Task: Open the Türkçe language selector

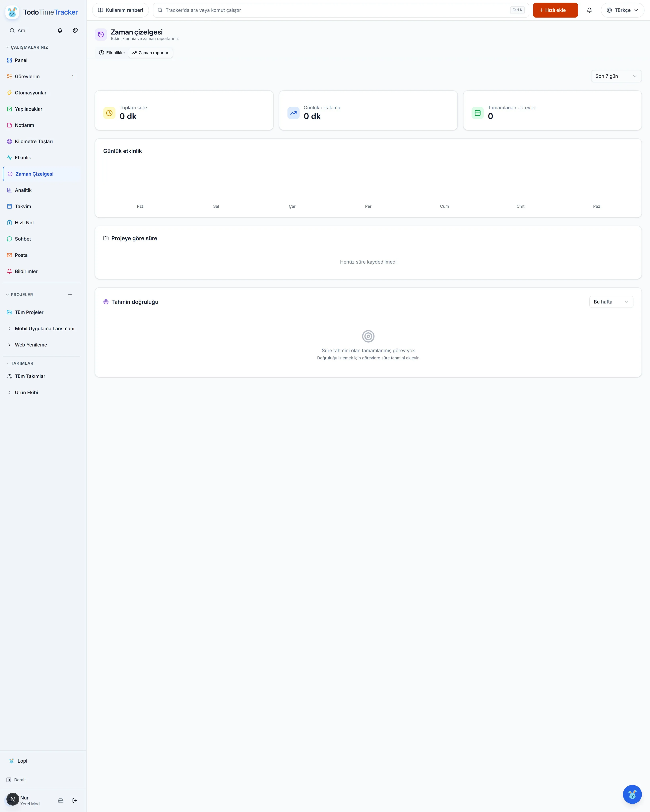Action: click(x=622, y=10)
